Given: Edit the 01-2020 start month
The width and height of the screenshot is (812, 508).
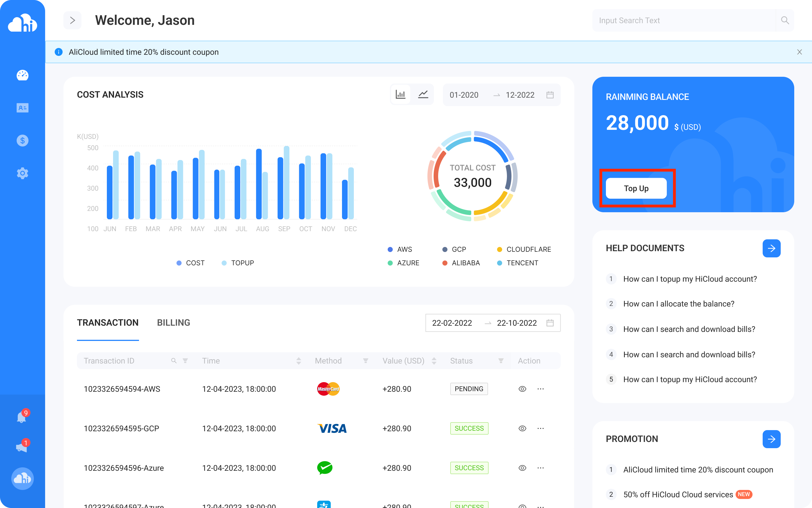Looking at the screenshot, I should tap(464, 95).
